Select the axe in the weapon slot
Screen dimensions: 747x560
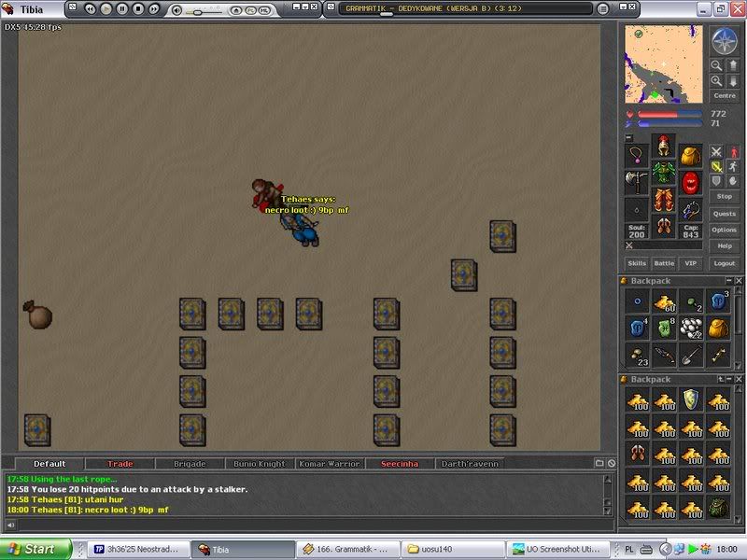[x=637, y=182]
